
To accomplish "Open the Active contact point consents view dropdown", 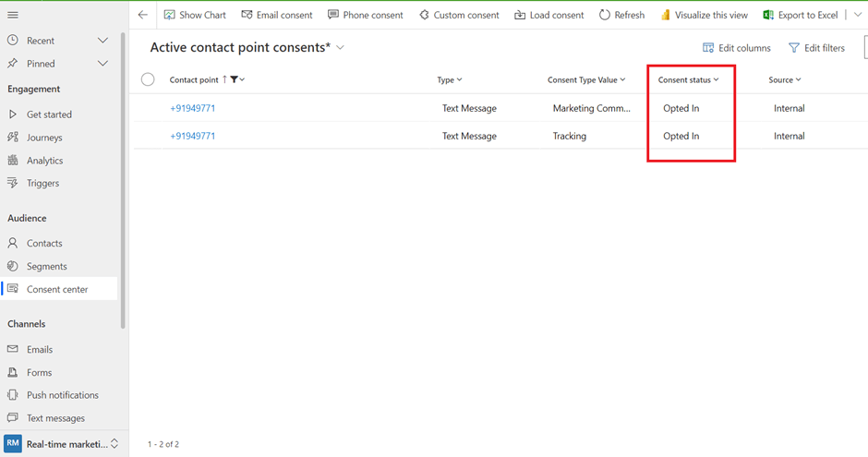I will pos(341,47).
